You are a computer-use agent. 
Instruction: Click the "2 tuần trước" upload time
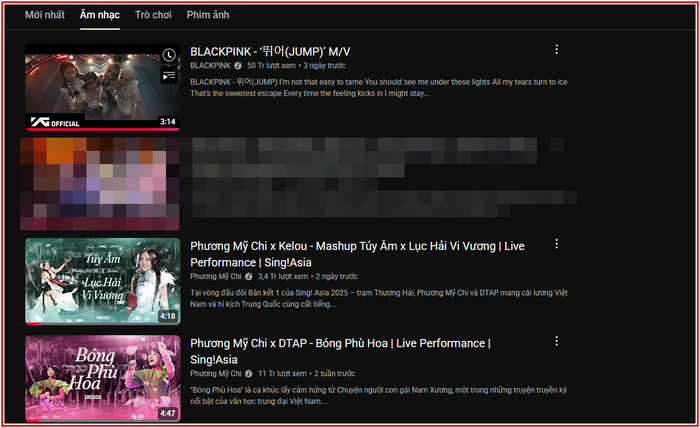[335, 374]
